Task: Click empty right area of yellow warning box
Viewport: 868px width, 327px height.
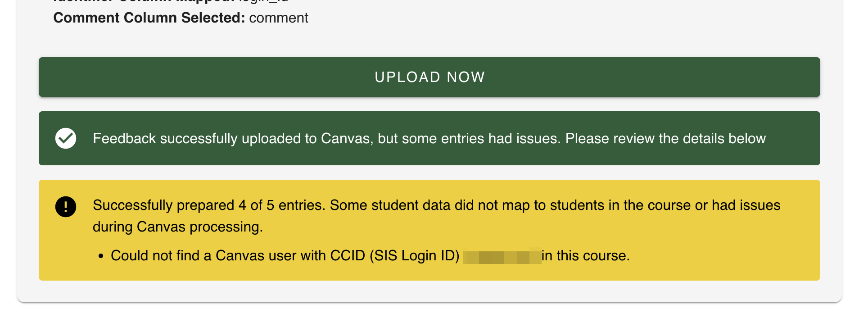Action: (x=743, y=252)
